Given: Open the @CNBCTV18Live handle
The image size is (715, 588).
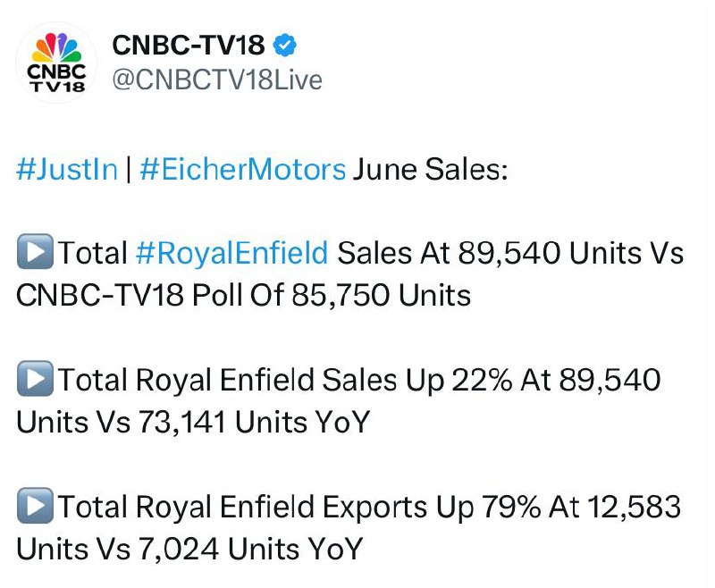Looking at the screenshot, I should 217,80.
